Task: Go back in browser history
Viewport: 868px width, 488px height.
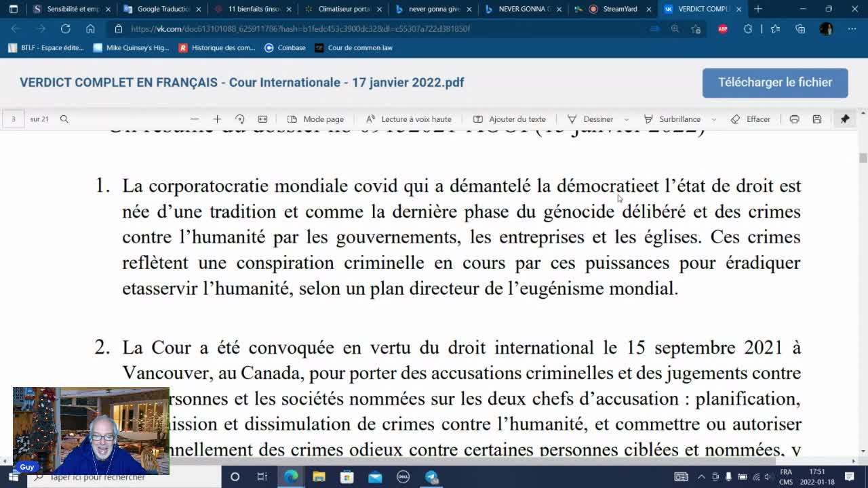Action: point(16,29)
